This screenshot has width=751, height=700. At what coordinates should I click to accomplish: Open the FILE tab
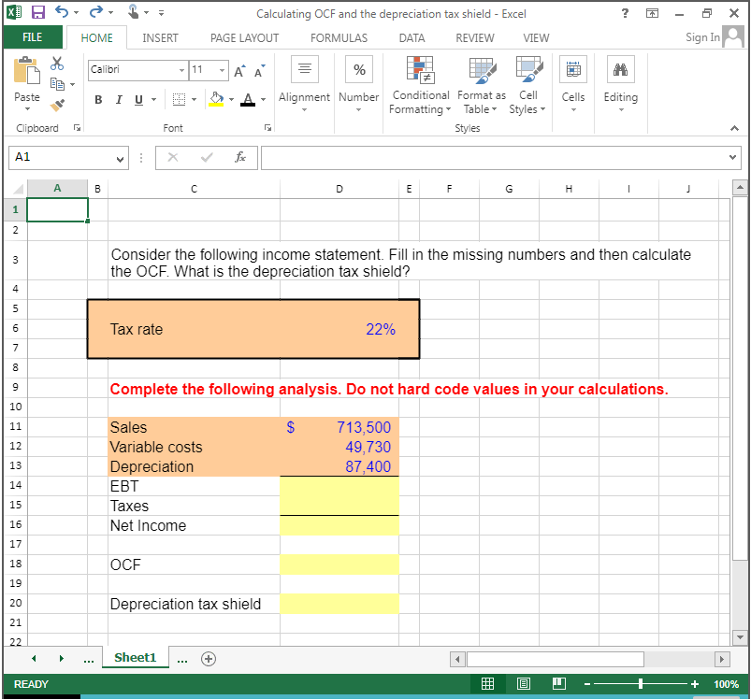tap(33, 37)
